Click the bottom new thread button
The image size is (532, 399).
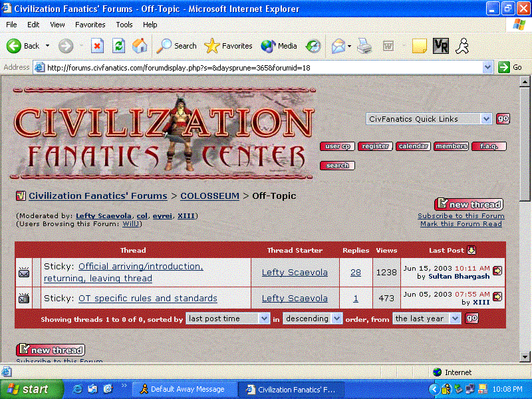[51, 350]
